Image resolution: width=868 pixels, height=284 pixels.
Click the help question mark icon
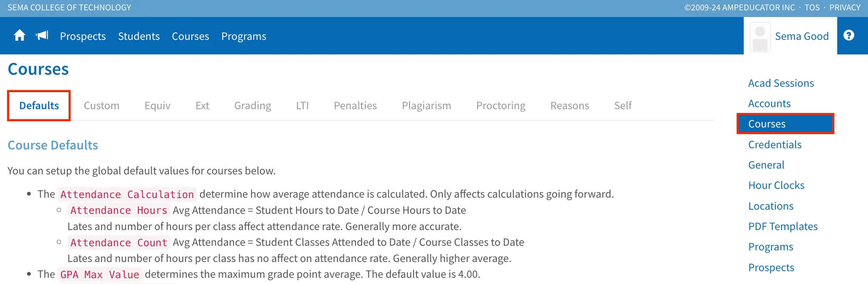tap(848, 36)
